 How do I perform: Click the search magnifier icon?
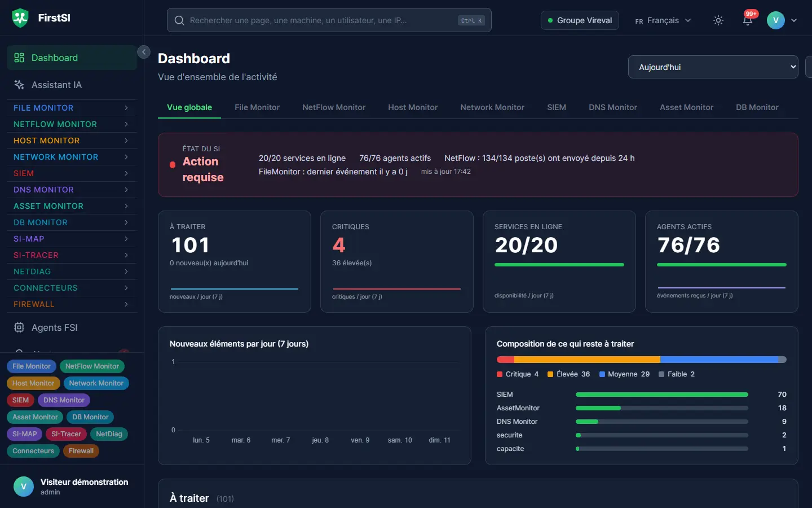(x=179, y=20)
